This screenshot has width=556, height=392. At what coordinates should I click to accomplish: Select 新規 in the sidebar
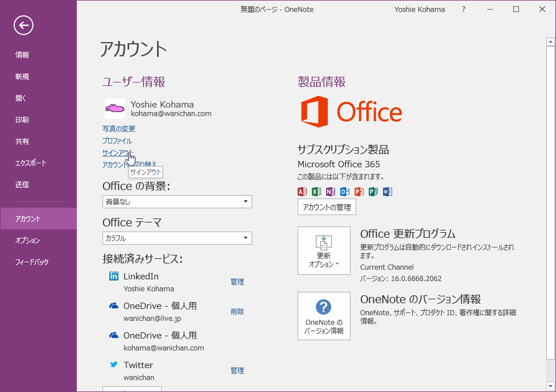38,77
